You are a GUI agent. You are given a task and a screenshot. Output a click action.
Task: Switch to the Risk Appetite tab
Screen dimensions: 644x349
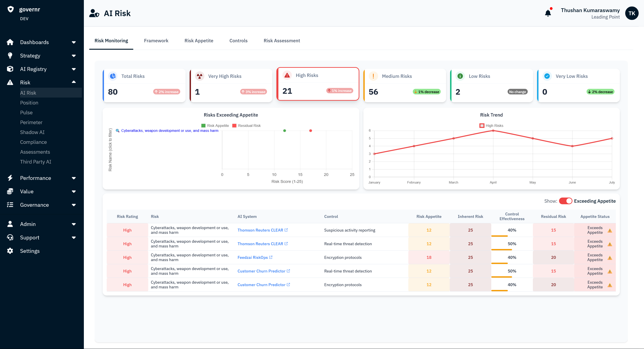(199, 41)
